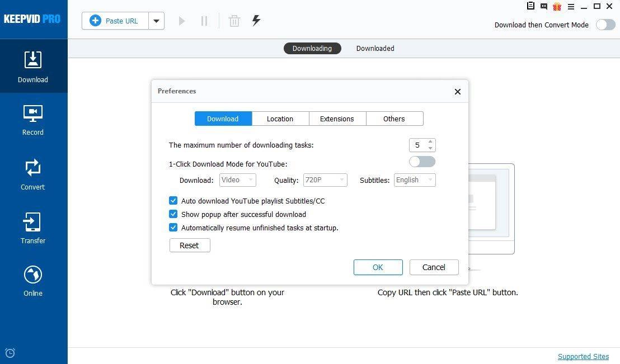The width and height of the screenshot is (620, 364).
Task: Click the Paste URL button
Action: (115, 21)
